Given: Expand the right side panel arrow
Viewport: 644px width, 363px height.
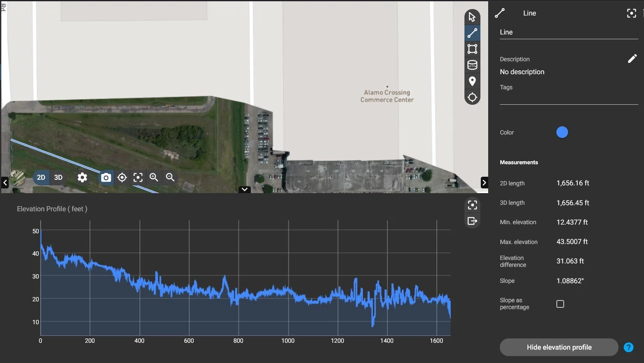Looking at the screenshot, I should [484, 182].
